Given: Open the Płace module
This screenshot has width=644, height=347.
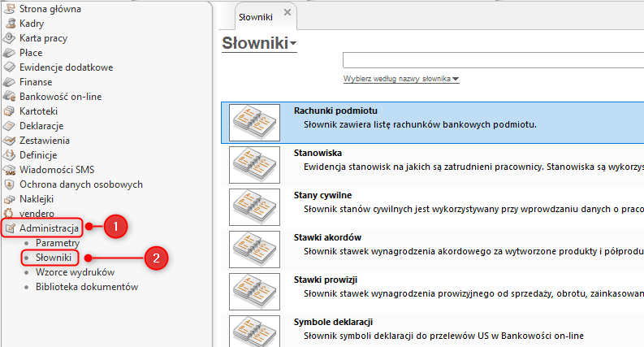Looking at the screenshot, I should 31,53.
